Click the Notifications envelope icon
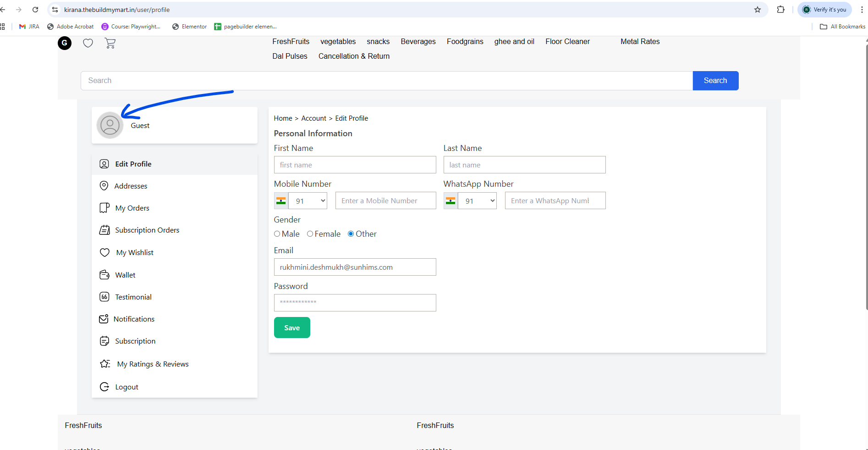This screenshot has width=868, height=450. [x=104, y=319]
